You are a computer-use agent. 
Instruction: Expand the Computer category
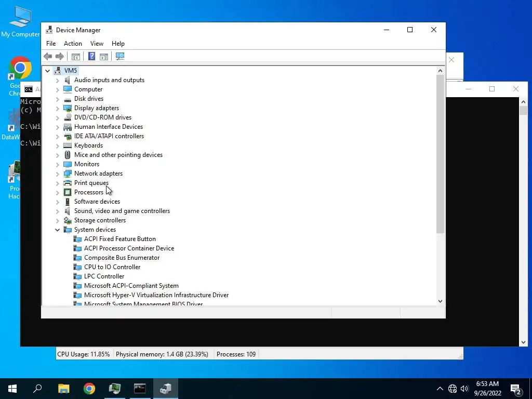click(x=57, y=89)
